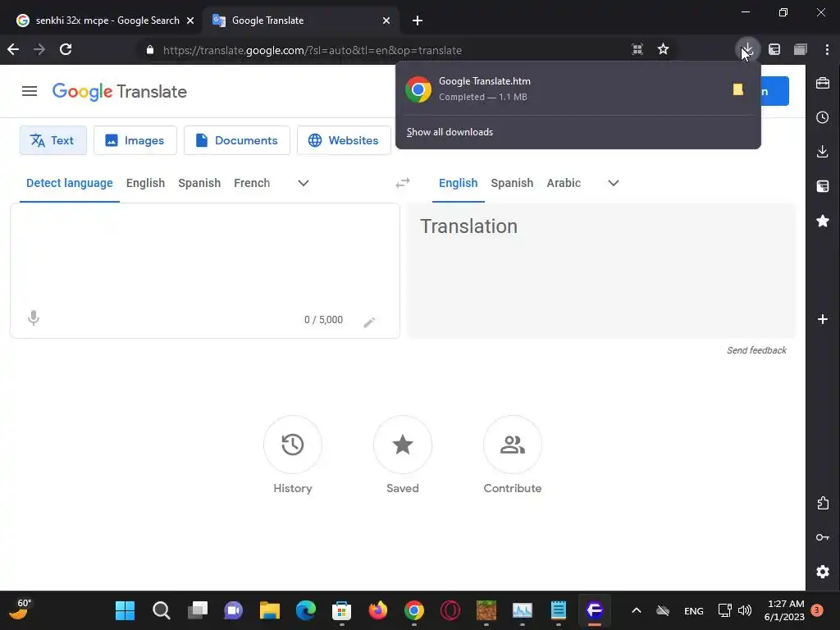Viewport: 840px width, 630px height.
Task: Open sidebar history clock panel
Action: (823, 117)
